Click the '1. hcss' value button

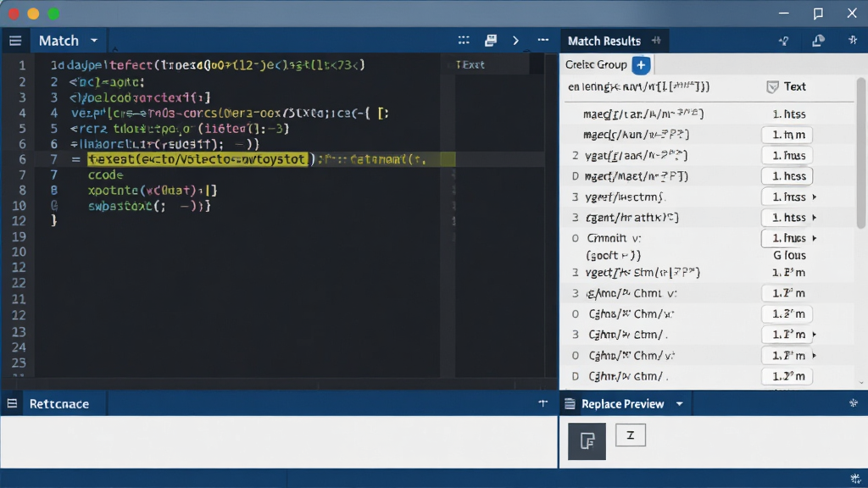787,176
